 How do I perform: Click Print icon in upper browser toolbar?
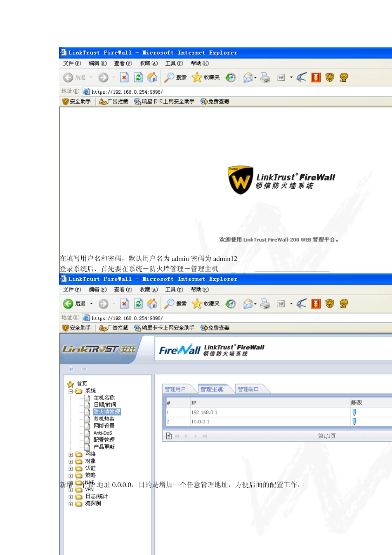coord(265,77)
